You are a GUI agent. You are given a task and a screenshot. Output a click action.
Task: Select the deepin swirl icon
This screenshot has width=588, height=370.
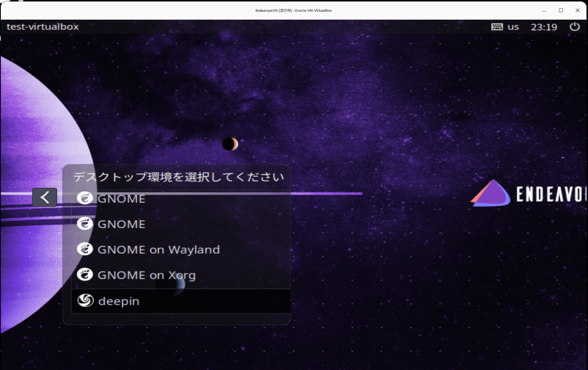tap(85, 300)
